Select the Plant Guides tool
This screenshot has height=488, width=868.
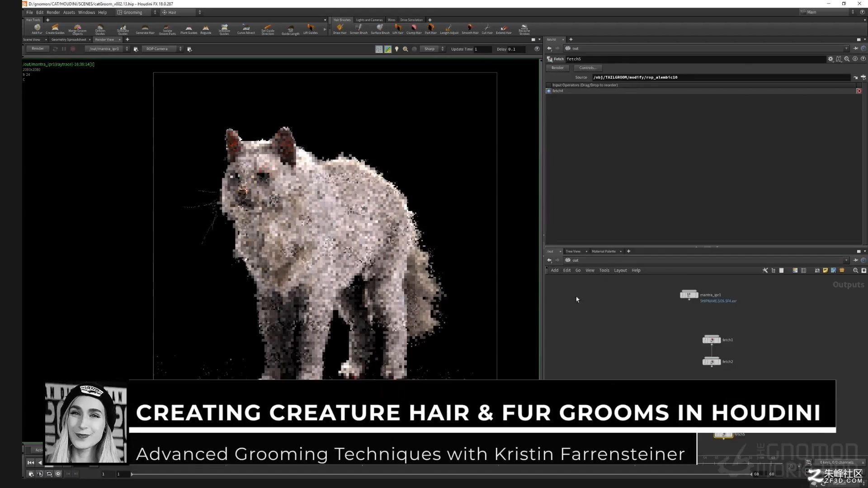(189, 29)
